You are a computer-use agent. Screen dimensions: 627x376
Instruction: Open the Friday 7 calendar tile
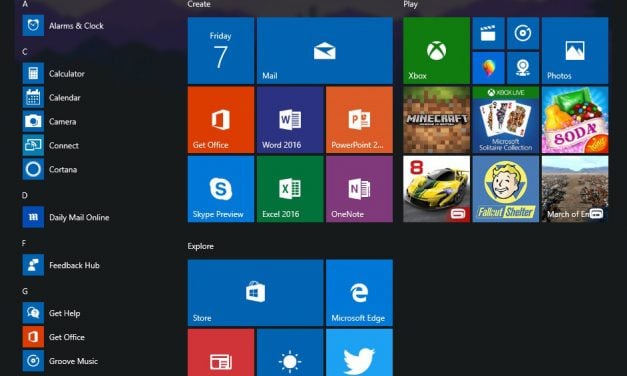click(x=221, y=50)
